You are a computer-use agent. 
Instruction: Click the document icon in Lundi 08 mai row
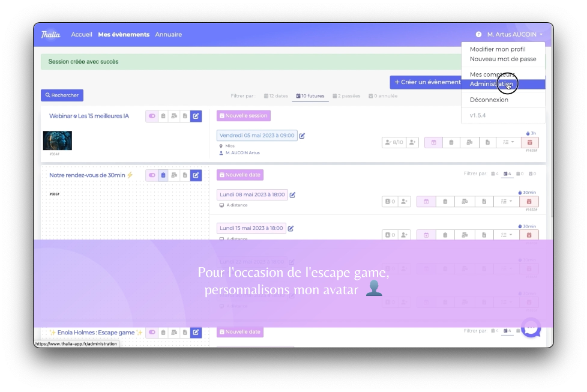[x=484, y=202]
